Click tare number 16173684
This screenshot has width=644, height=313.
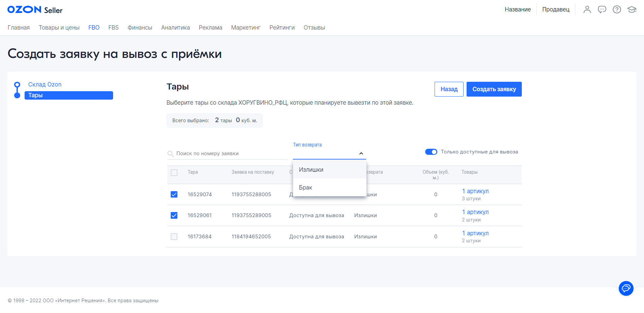pyautogui.click(x=200, y=237)
